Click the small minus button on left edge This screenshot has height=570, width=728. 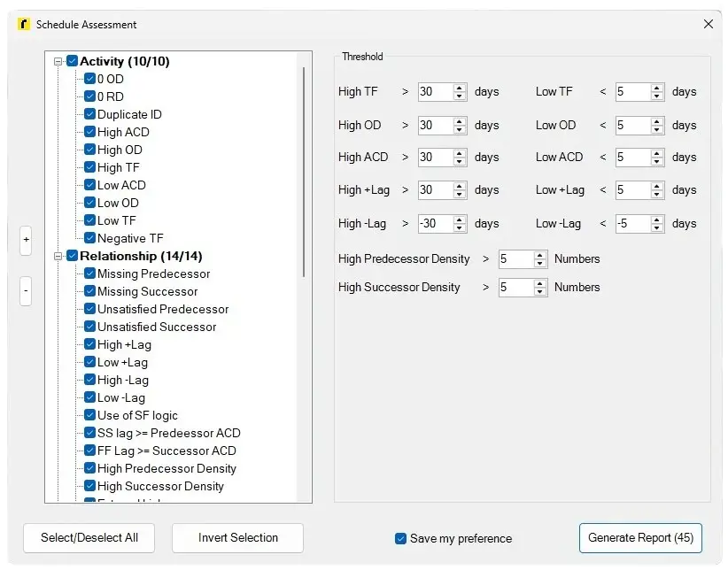(25, 292)
